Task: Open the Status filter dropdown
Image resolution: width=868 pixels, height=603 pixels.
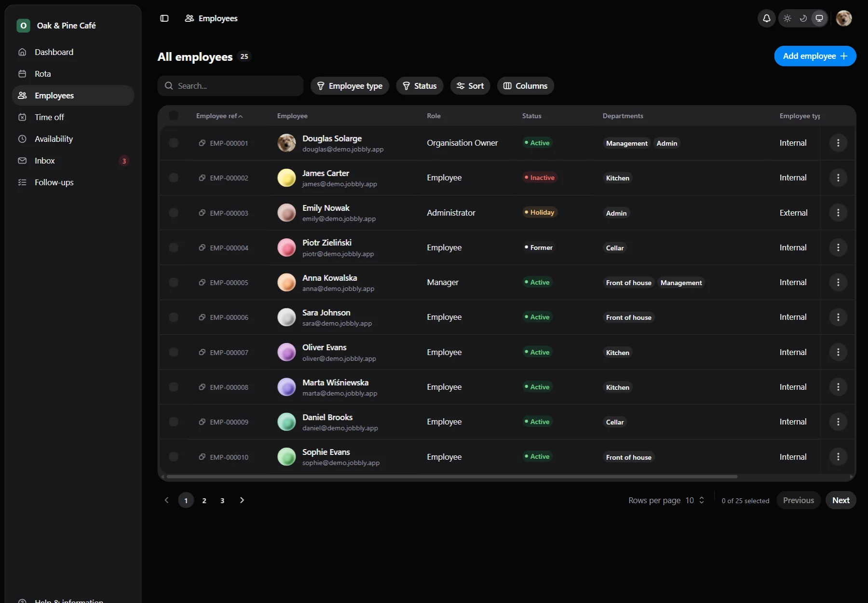Action: [x=419, y=86]
